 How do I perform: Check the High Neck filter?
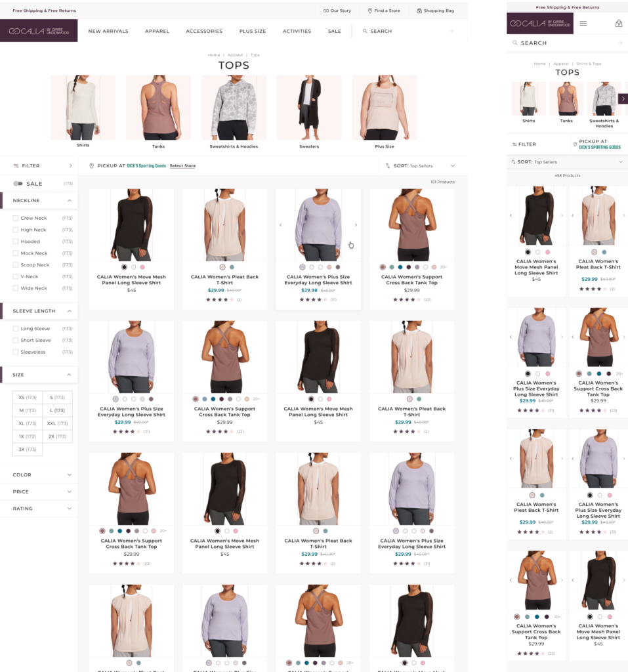pos(16,230)
